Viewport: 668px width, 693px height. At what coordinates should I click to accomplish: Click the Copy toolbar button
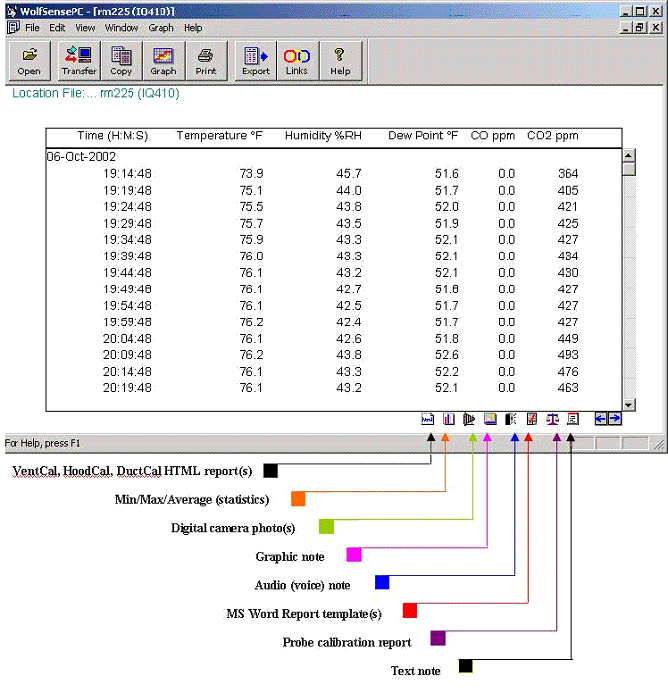coord(121,61)
